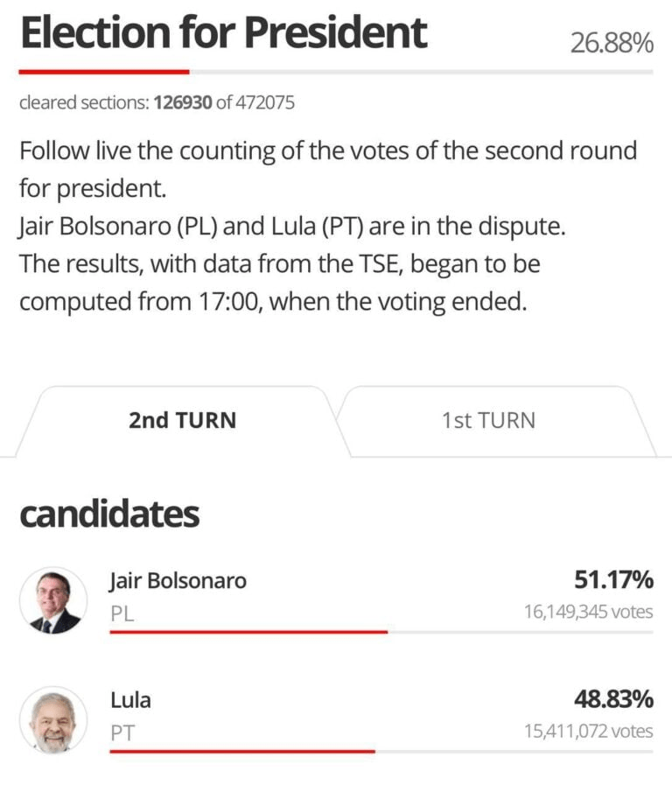The image size is (672, 792).
Task: Open the 1st TURN tab
Action: (488, 420)
